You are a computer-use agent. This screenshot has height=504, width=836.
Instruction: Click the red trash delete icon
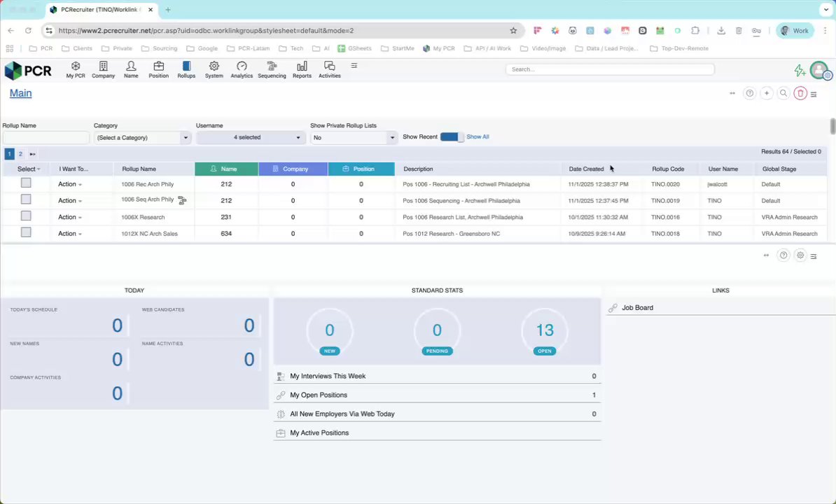click(800, 93)
